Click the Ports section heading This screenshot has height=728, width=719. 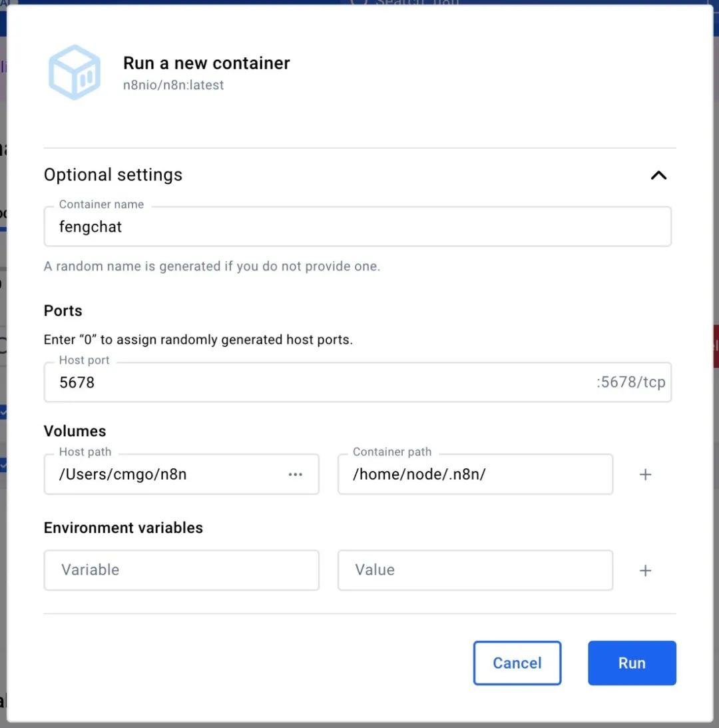63,310
